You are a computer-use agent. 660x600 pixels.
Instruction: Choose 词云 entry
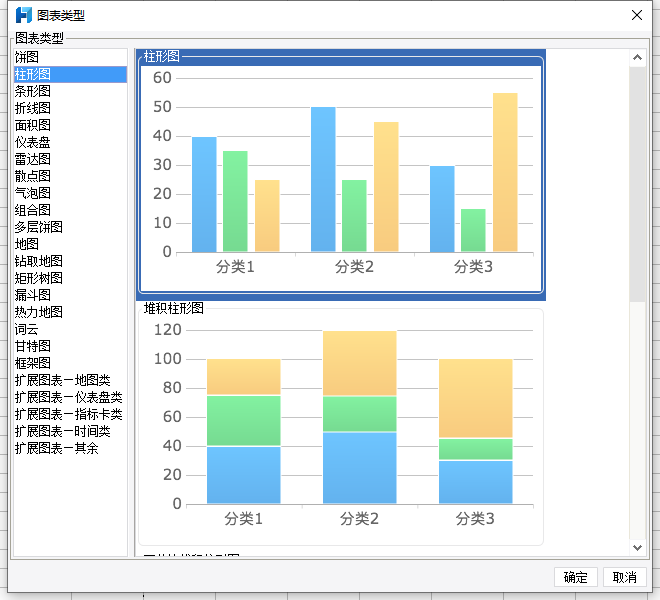point(70,329)
